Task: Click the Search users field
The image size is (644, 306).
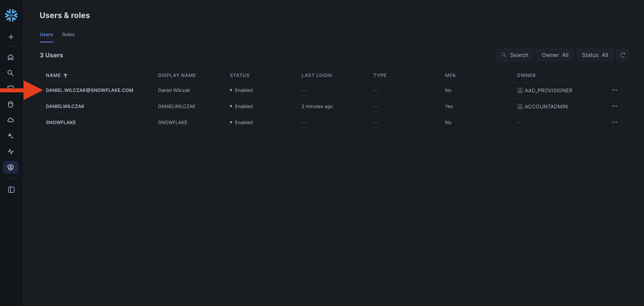Action: coord(514,55)
